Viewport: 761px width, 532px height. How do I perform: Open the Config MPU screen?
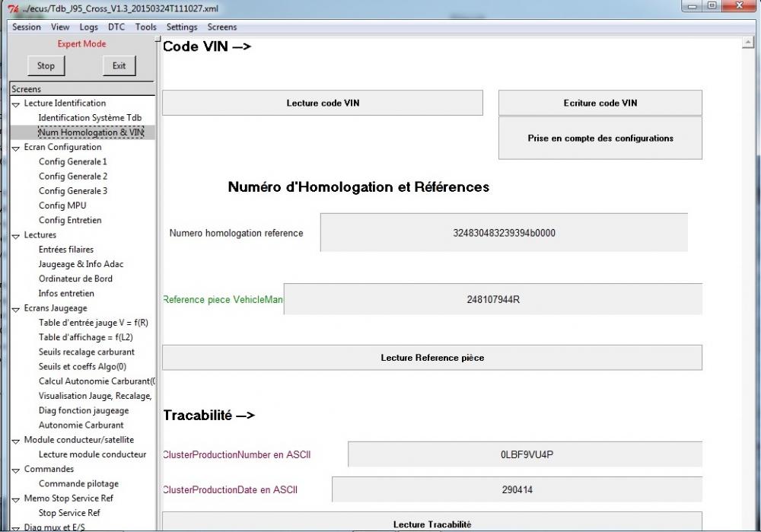click(62, 205)
